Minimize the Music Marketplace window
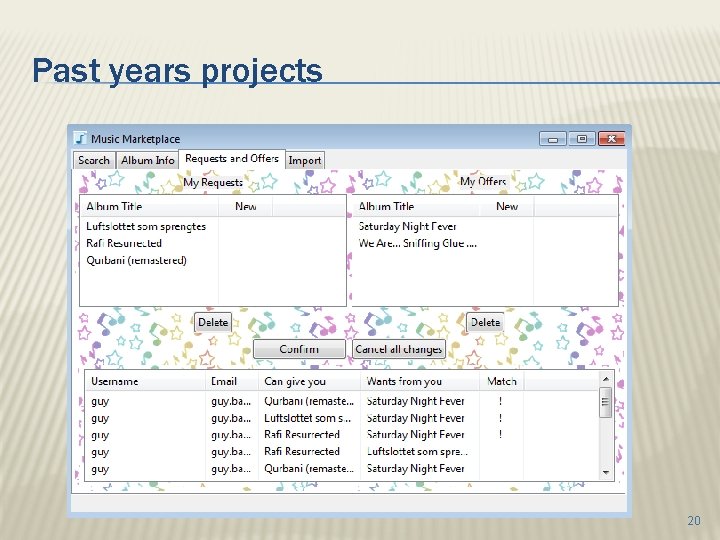This screenshot has width=720, height=540. coord(553,139)
